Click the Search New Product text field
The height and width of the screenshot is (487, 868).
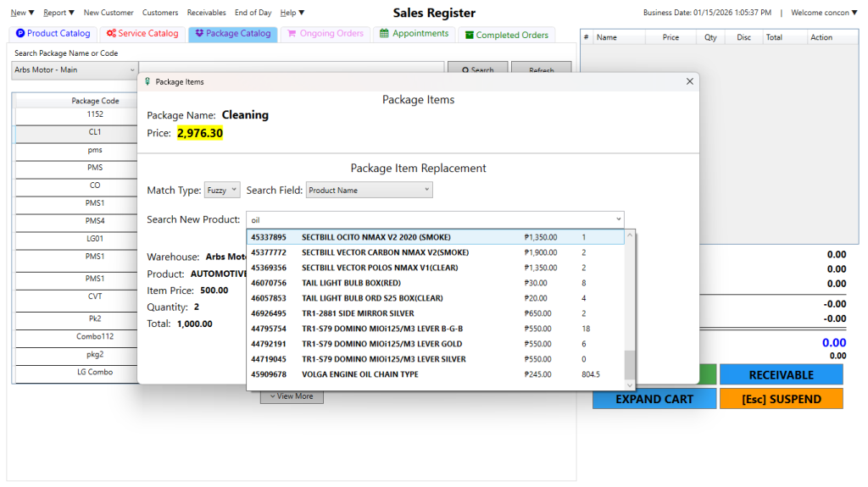click(428, 219)
